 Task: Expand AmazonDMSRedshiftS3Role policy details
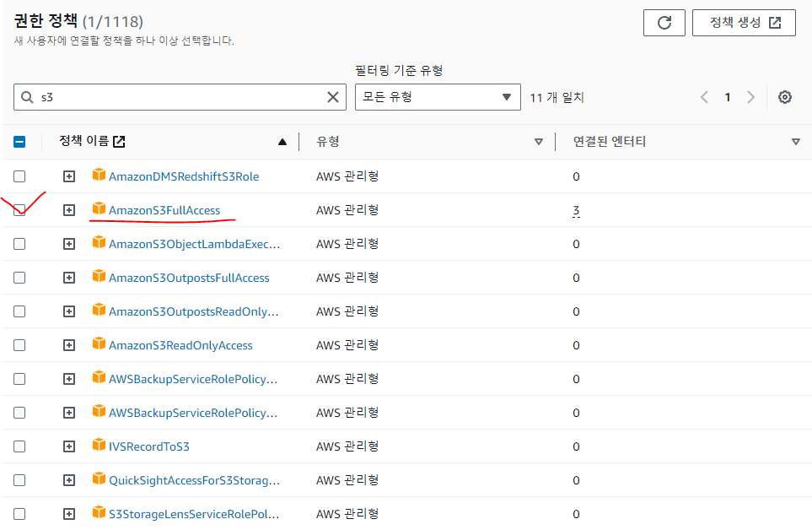tap(69, 176)
